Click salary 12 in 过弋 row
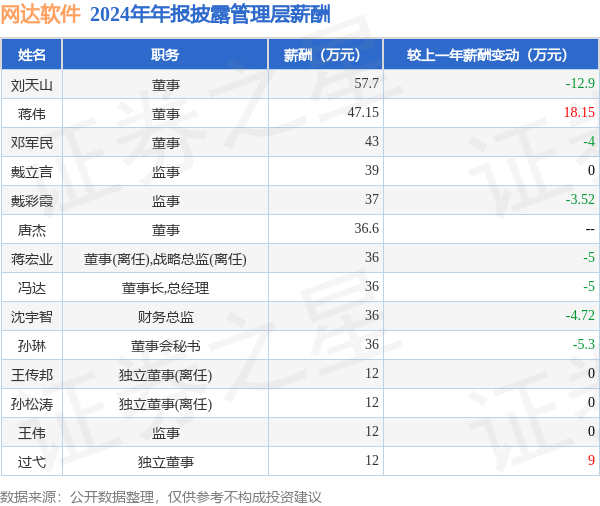The width and height of the screenshot is (600, 506). coord(372,460)
